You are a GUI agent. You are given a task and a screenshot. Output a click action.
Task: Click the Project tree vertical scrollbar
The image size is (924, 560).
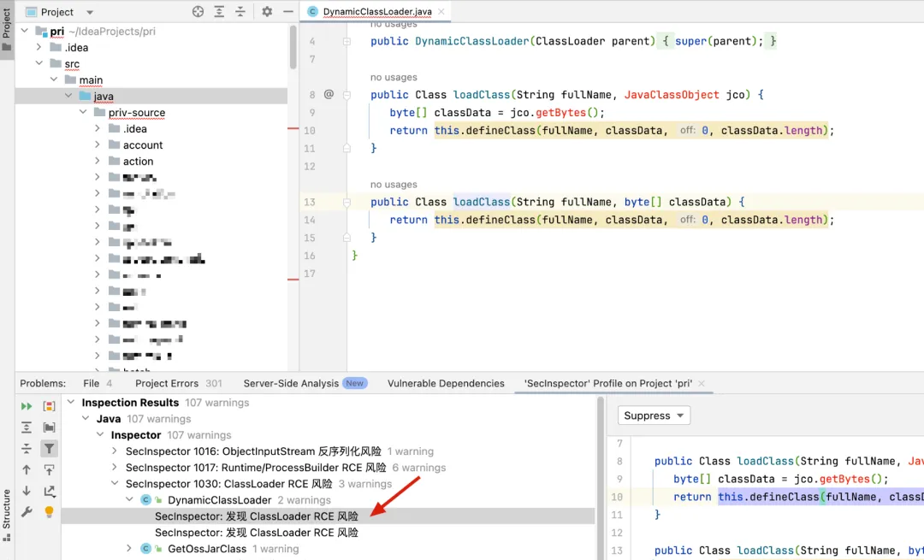click(x=293, y=47)
